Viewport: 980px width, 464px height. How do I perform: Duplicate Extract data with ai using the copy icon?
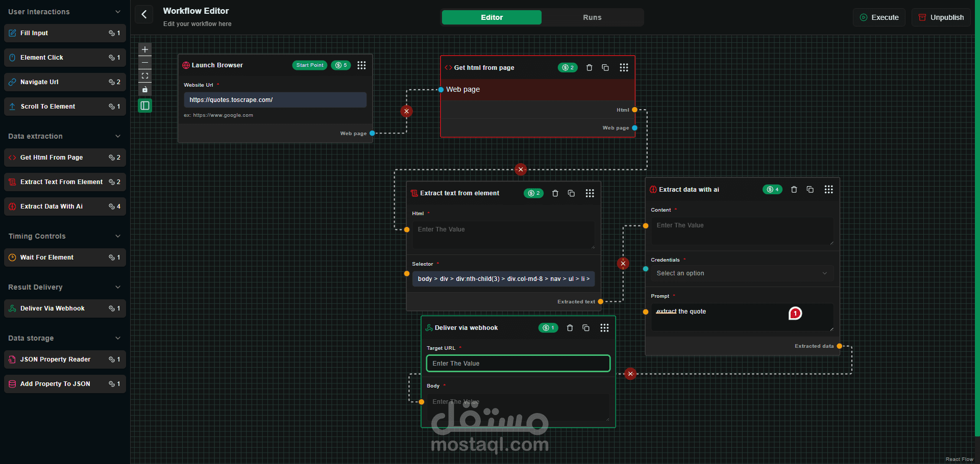[x=810, y=189]
